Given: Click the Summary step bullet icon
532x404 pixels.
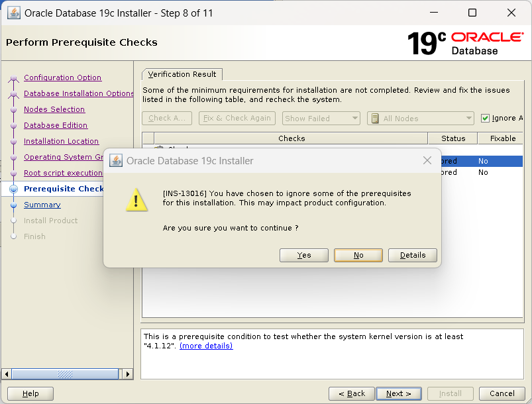Looking at the screenshot, I should click(13, 205).
